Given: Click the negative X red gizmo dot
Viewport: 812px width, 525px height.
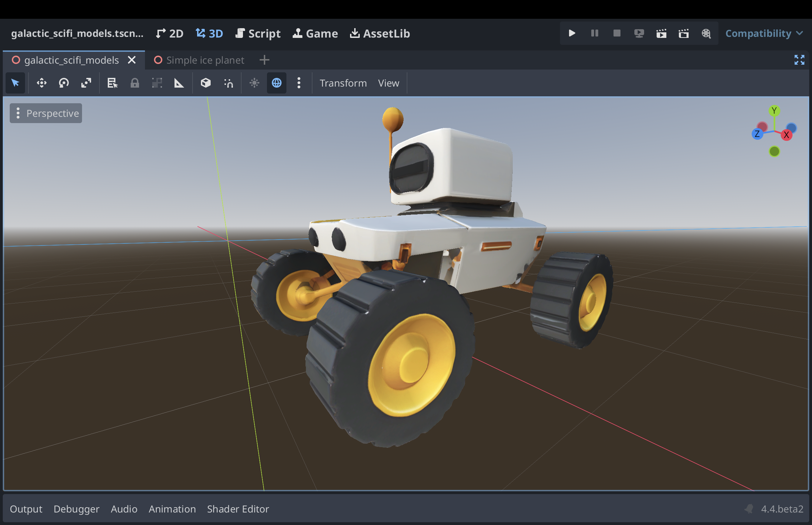Looking at the screenshot, I should pos(762,127).
